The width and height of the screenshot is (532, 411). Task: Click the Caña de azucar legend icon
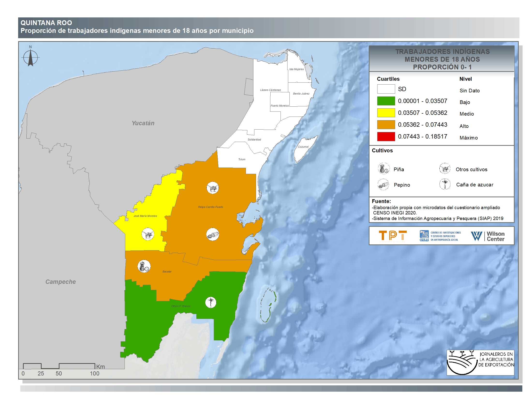[x=445, y=184]
